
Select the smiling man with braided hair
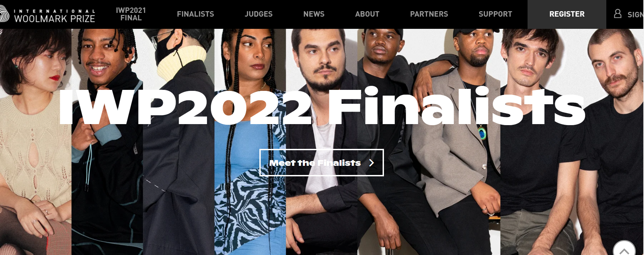[107, 142]
